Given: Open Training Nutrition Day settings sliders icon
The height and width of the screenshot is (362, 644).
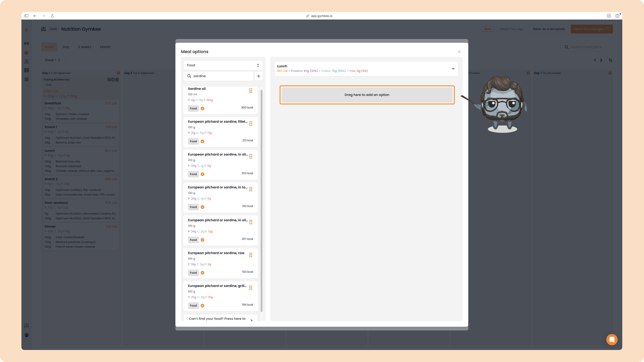Looking at the screenshot, I should 109,79.
